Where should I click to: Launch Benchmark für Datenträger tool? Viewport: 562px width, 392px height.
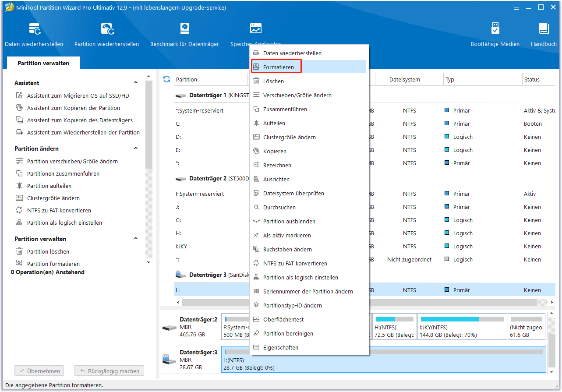184,35
